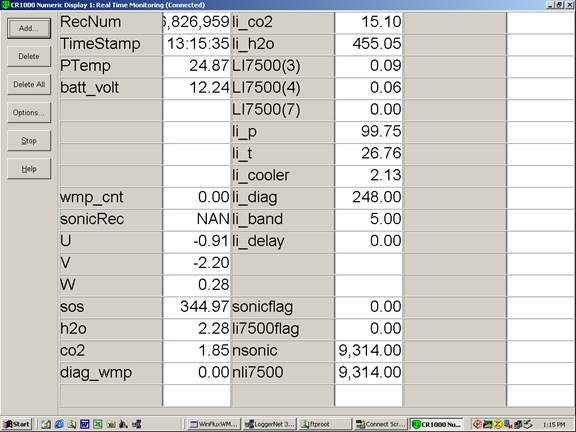Open the Options... dialog
The width and height of the screenshot is (576, 432).
point(29,112)
